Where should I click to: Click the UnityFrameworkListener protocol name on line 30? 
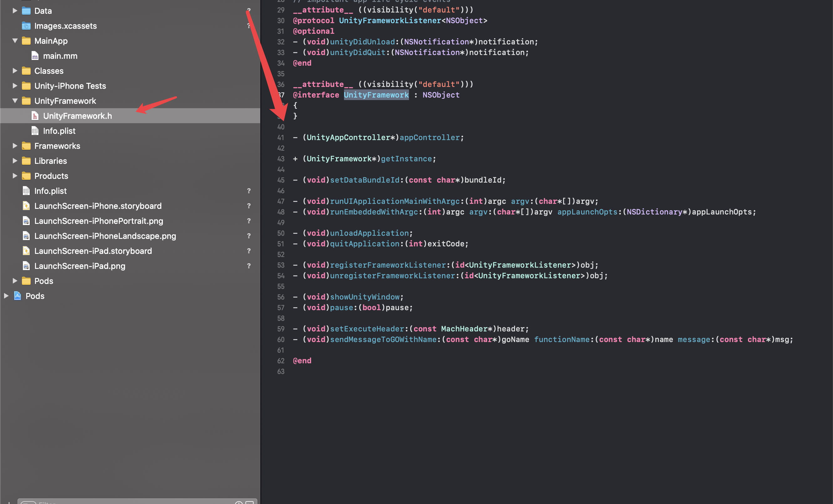pyautogui.click(x=390, y=21)
